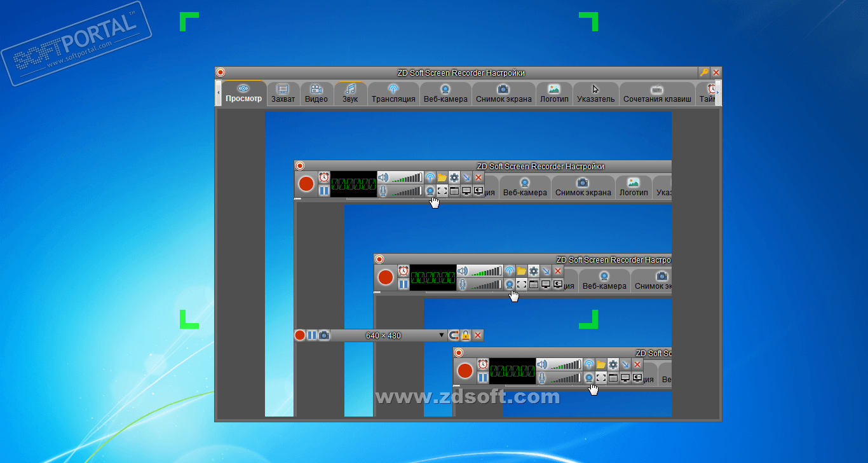This screenshot has width=868, height=463.
Task: Mute speaker via the speaker icon on topmost recorder toolbar
Action: (x=383, y=177)
